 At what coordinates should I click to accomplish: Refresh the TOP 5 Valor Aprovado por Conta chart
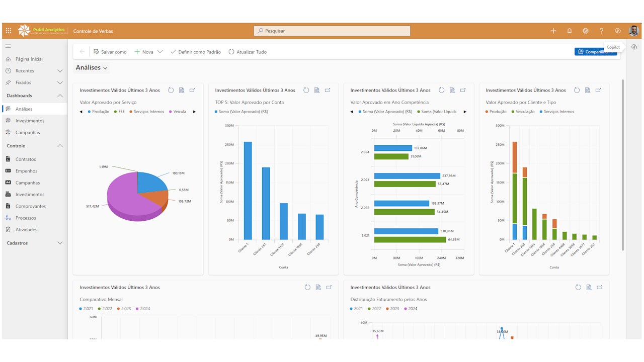[x=306, y=90]
